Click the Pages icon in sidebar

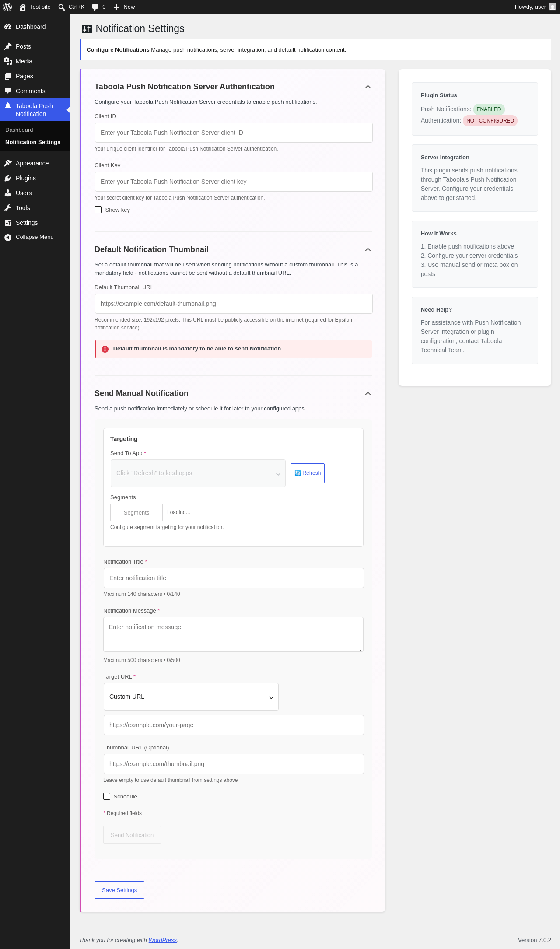[8, 76]
